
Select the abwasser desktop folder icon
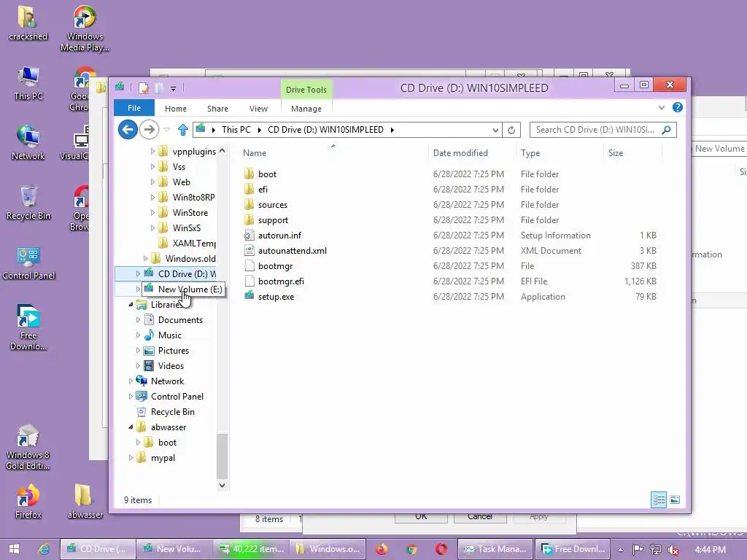[x=85, y=501]
